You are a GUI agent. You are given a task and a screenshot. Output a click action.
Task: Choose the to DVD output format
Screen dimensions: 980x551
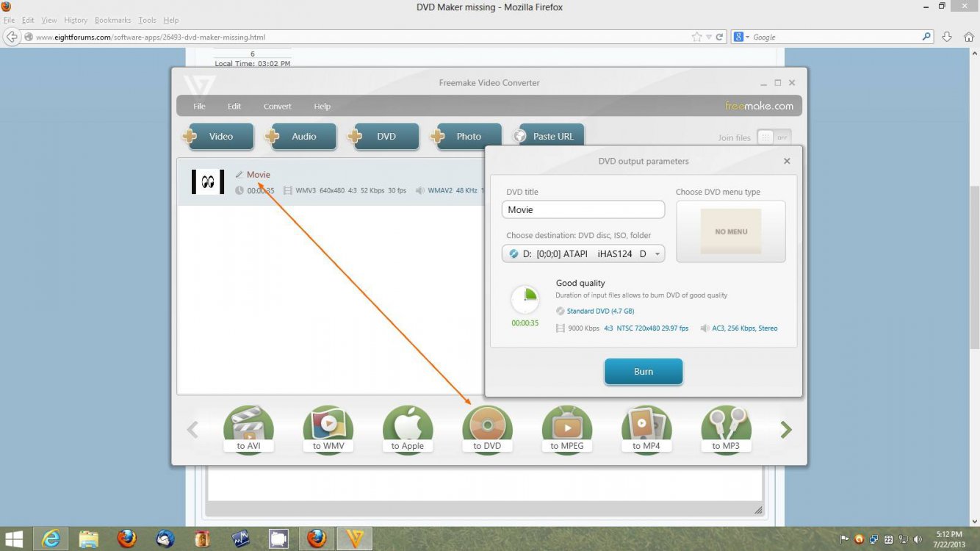pos(487,429)
